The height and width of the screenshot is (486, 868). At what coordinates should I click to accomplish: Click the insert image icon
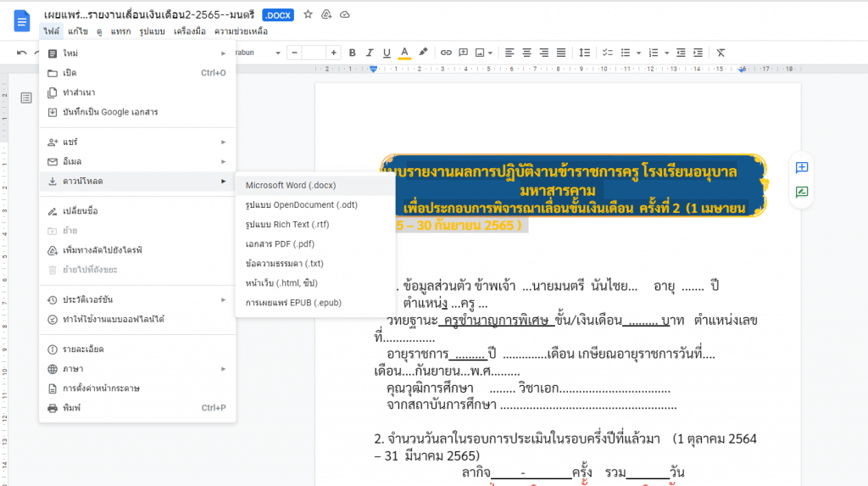(x=480, y=53)
